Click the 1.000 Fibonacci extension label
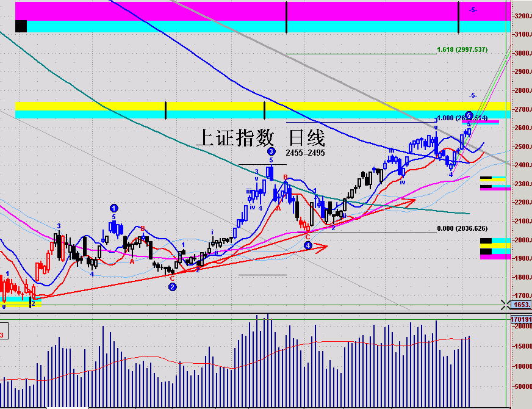Image resolution: width=532 pixels, height=409 pixels. 462,118
